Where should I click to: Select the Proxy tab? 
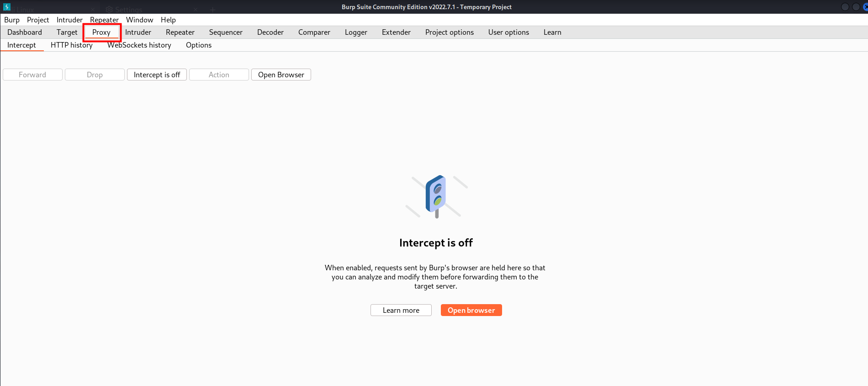pos(101,32)
